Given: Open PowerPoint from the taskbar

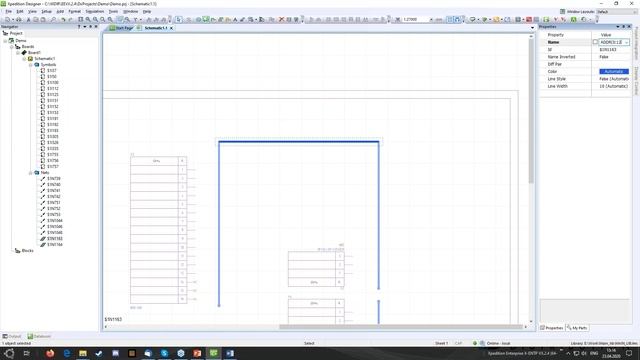Looking at the screenshot, I should pos(197,353).
